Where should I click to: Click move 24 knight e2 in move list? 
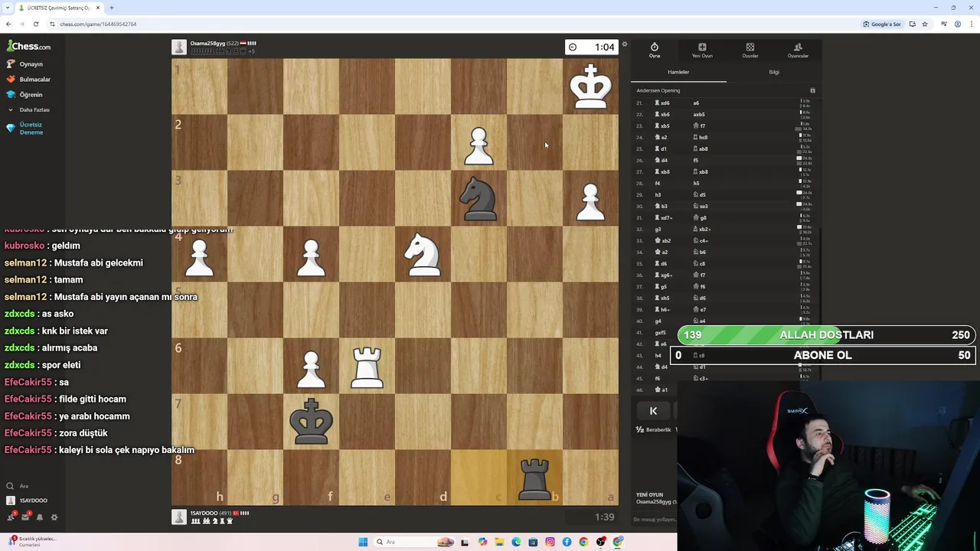tap(661, 138)
